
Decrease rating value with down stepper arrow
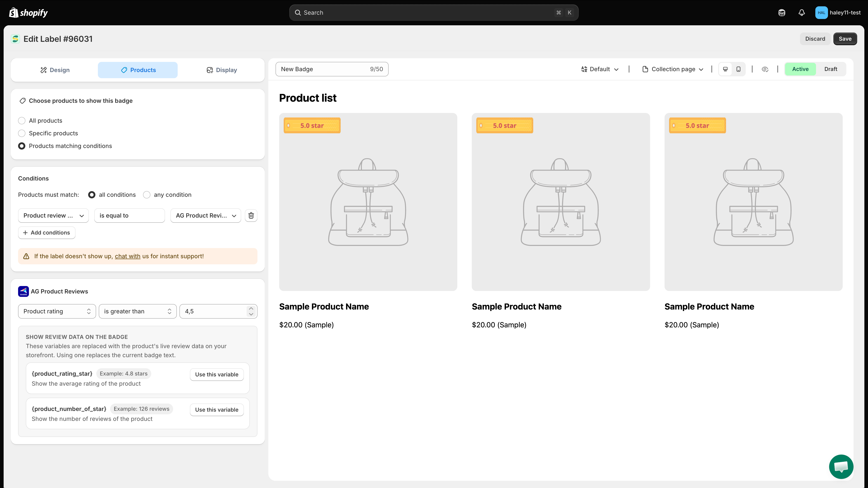251,314
